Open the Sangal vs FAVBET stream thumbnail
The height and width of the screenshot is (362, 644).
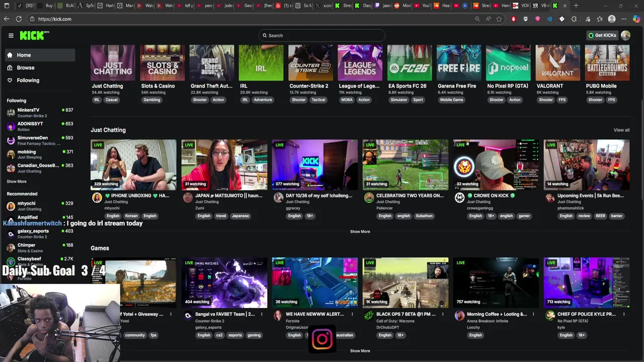pos(224,283)
